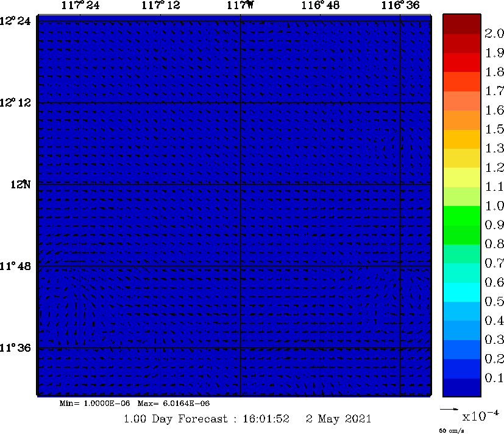The image size is (504, 434).
Task: Click the 0.6 colorbar tick label
Action: (x=494, y=282)
